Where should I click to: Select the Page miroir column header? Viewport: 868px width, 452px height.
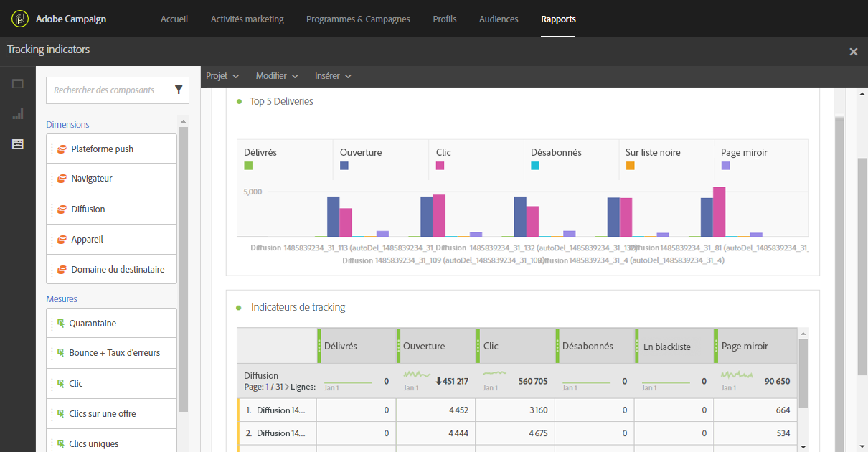click(755, 346)
